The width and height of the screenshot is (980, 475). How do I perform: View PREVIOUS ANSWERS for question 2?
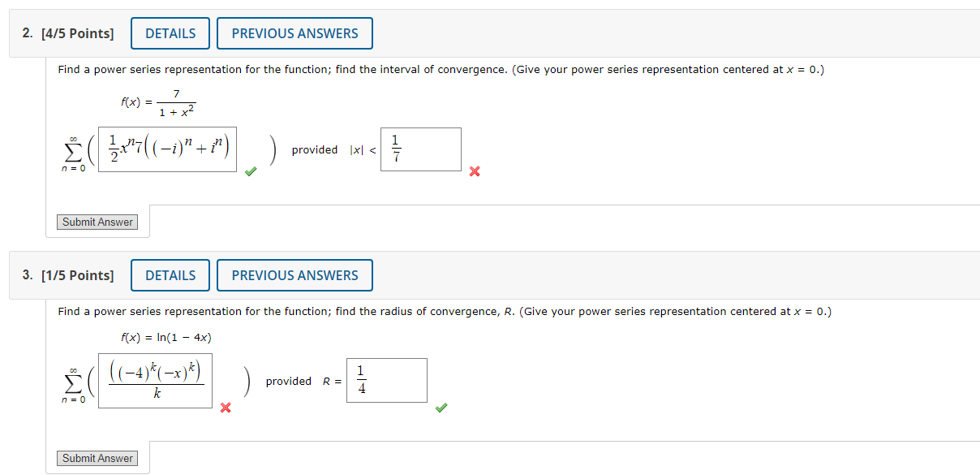pos(294,33)
